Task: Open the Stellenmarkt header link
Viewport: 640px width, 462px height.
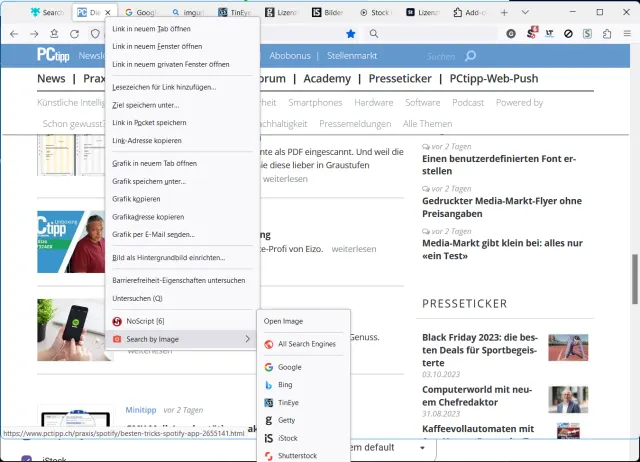Action: (352, 56)
